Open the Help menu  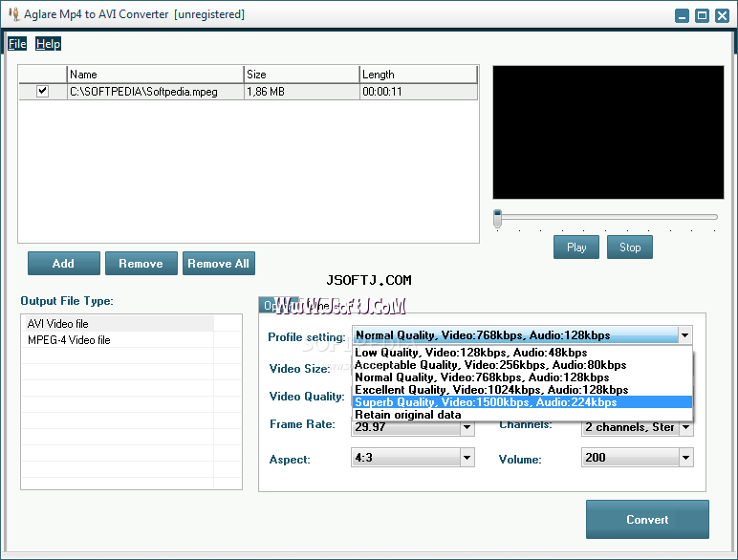48,44
